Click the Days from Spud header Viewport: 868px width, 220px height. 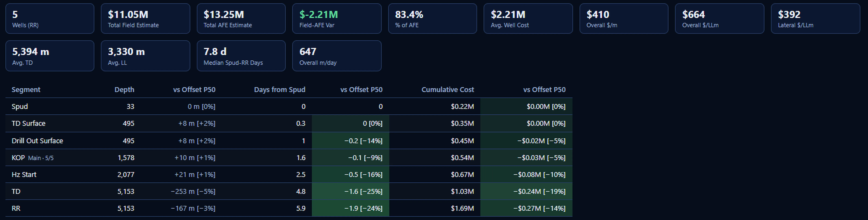click(280, 89)
